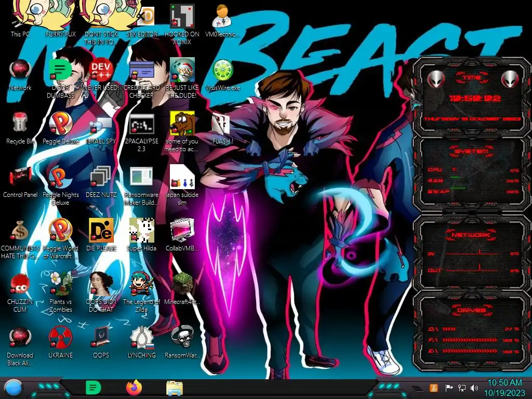Click the SWAP usage row in gadget

click(x=473, y=191)
